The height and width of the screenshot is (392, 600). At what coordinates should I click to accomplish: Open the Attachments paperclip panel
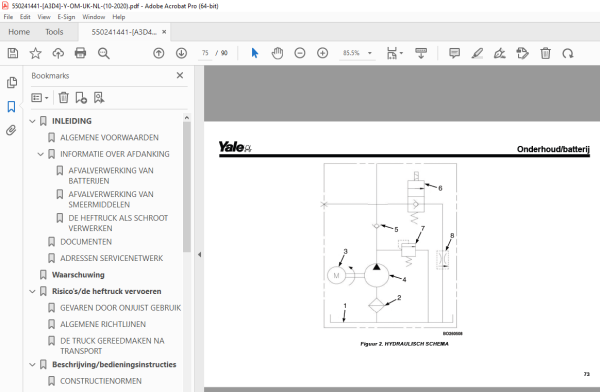coord(11,131)
